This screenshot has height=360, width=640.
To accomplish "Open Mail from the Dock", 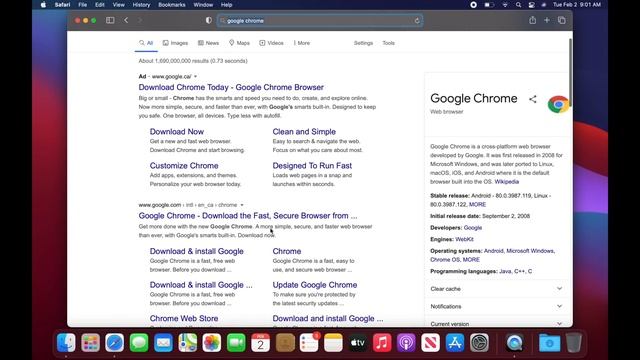I will pyautogui.click(x=163, y=342).
